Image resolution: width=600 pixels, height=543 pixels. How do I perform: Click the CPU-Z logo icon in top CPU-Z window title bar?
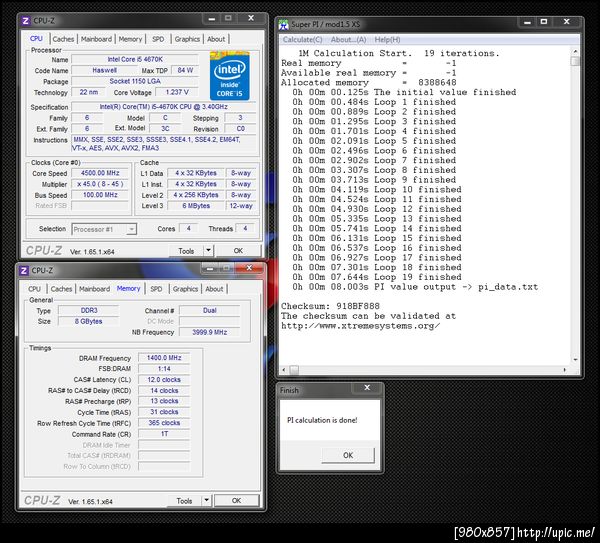coord(26,21)
